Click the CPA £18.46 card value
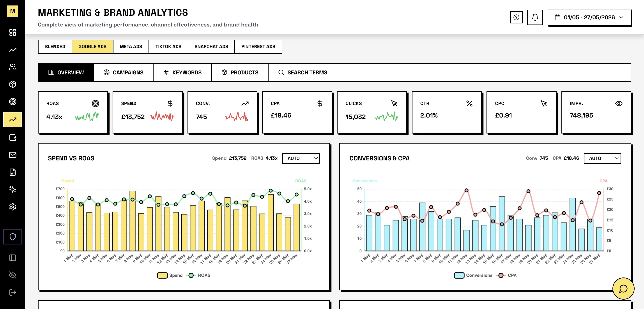 281,115
